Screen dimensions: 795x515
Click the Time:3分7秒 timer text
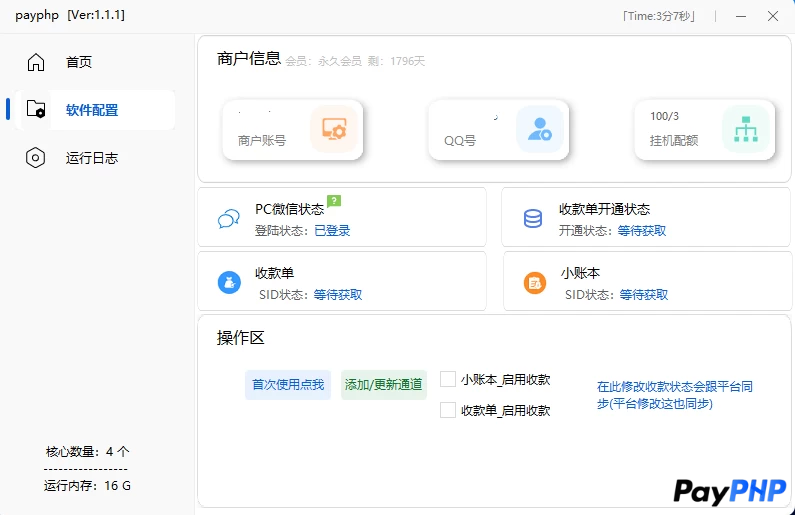(659, 16)
